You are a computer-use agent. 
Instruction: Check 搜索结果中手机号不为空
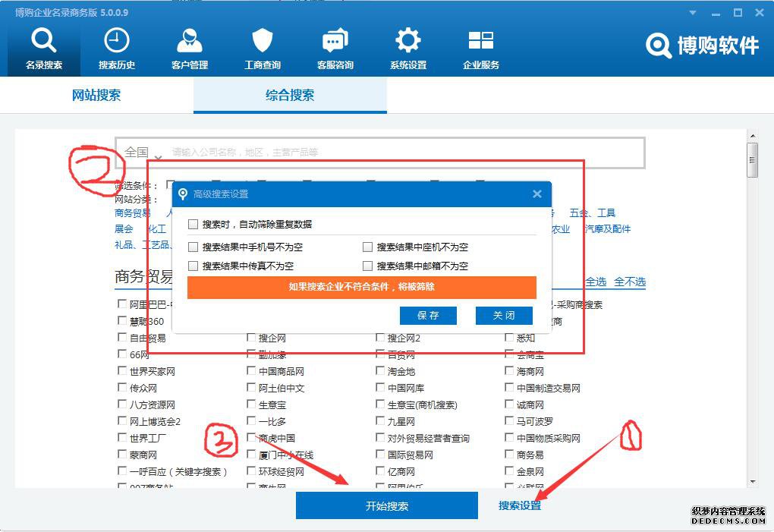pyautogui.click(x=193, y=247)
